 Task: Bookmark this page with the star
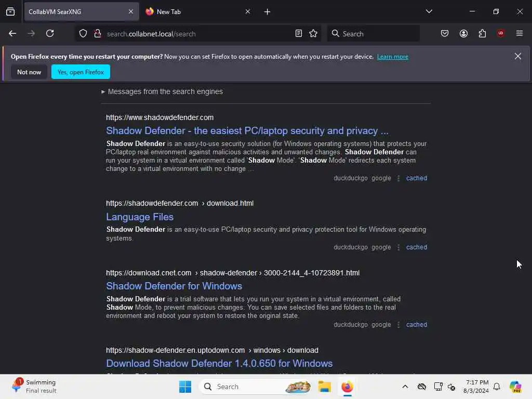[313, 33]
